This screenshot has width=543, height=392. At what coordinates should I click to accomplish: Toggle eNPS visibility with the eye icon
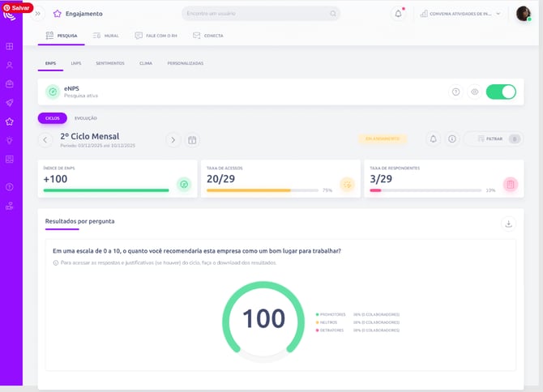pyautogui.click(x=475, y=92)
